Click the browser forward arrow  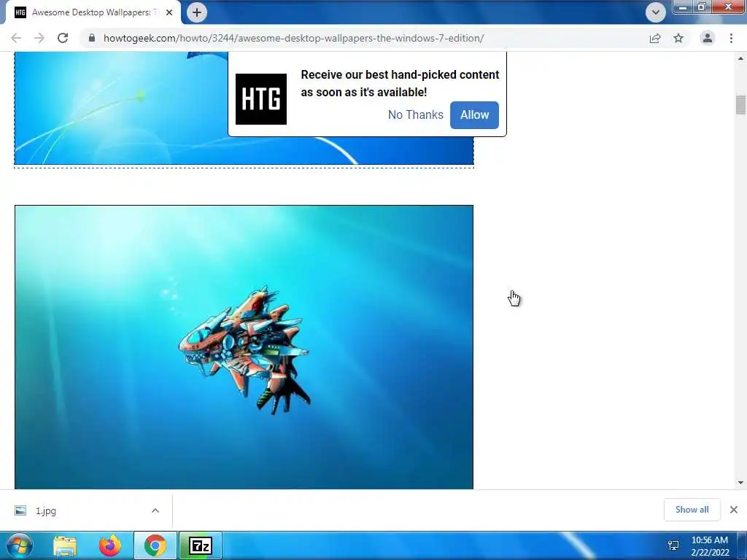click(x=39, y=38)
